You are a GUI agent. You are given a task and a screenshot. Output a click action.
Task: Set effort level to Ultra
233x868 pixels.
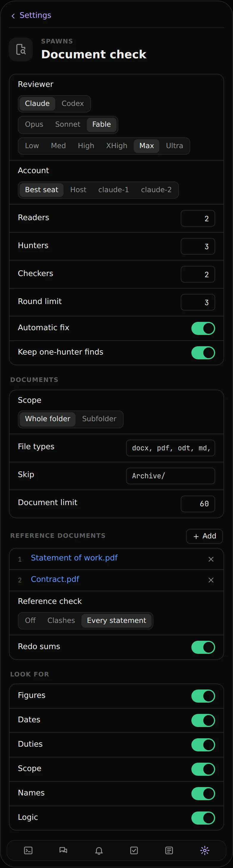point(174,146)
